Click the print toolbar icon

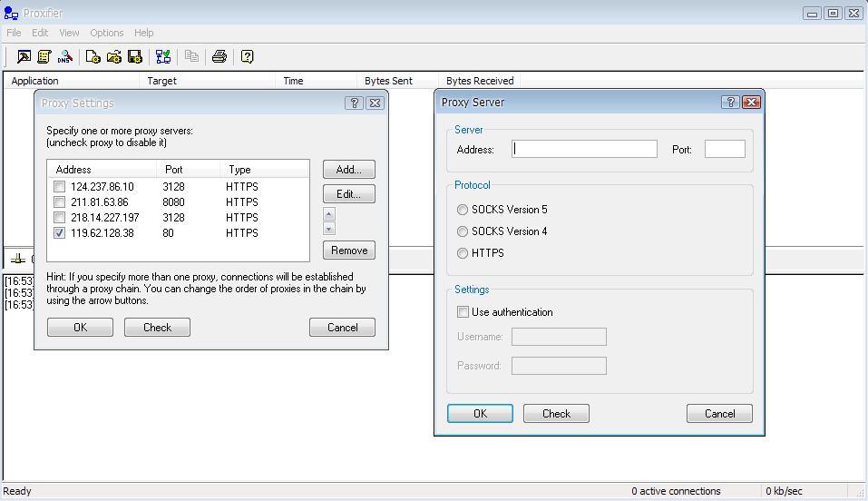[x=219, y=56]
